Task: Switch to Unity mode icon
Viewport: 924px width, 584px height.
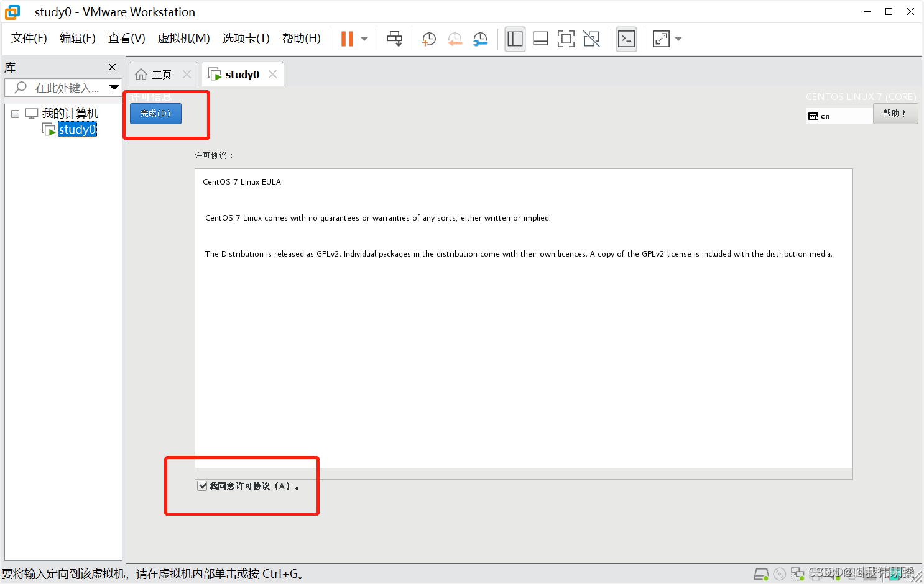Action: pyautogui.click(x=592, y=39)
